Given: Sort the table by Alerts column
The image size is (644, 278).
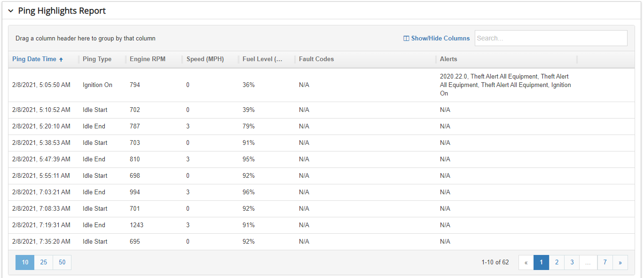Looking at the screenshot, I should [448, 59].
